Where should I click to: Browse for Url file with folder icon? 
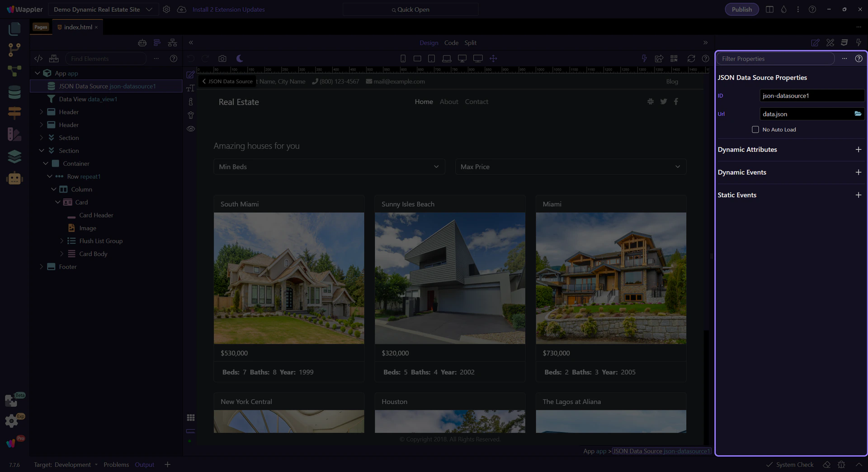click(858, 114)
